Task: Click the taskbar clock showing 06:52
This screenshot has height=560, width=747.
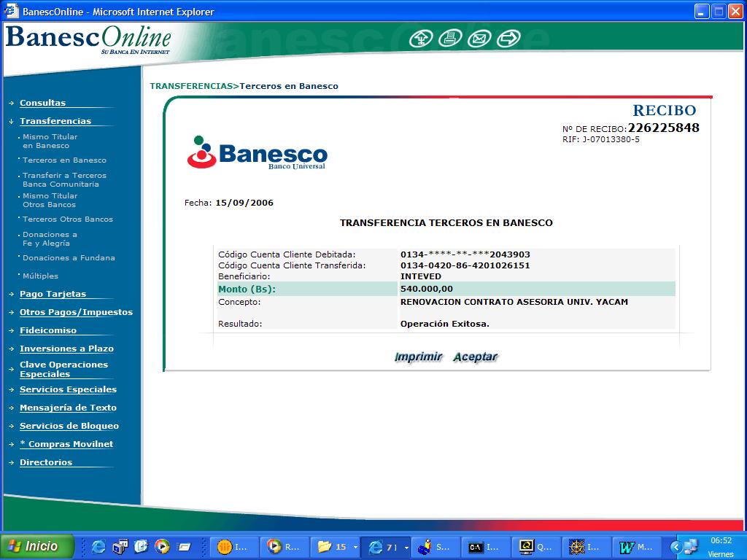Action: click(x=721, y=540)
